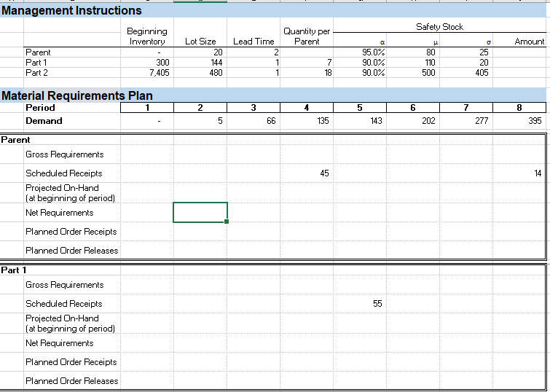Select Parent scheduled receipt 45

click(324, 173)
